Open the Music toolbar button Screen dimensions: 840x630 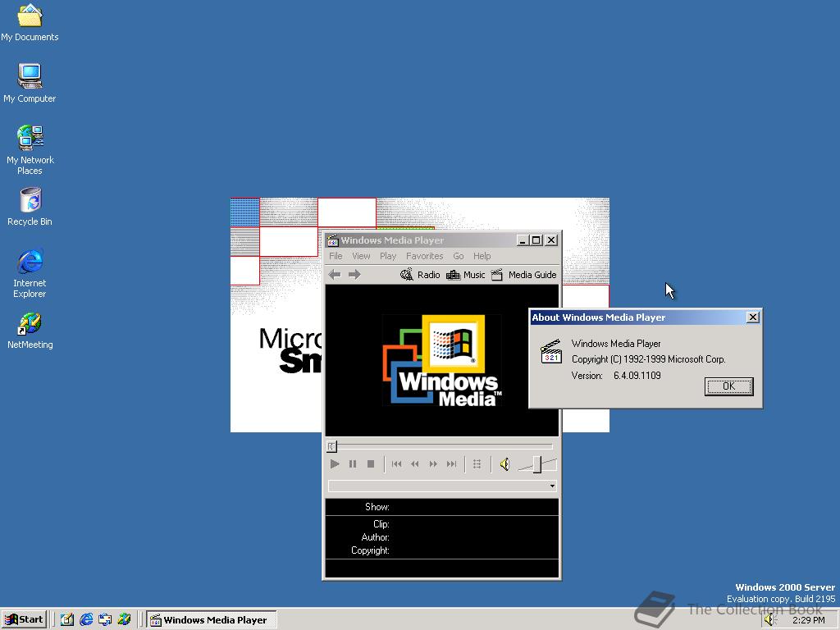point(465,275)
